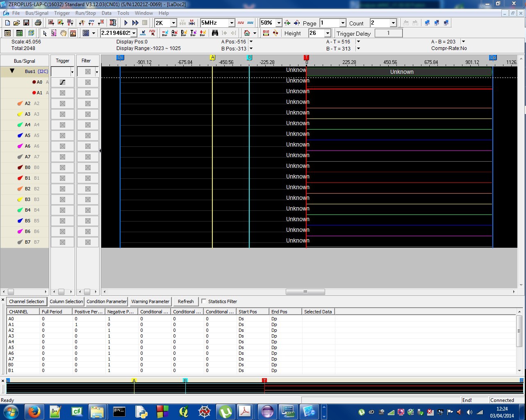Image resolution: width=526 pixels, height=420 pixels.
Task: Open a file with the folder icon
Action: point(17,23)
